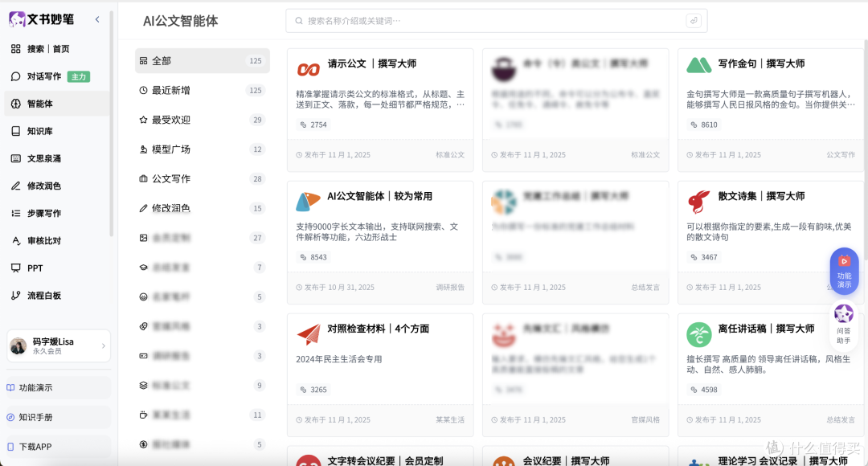Screen dimensions: 868x466
Task: Click the bird icon of AI公文智能体
Action: pyautogui.click(x=308, y=202)
